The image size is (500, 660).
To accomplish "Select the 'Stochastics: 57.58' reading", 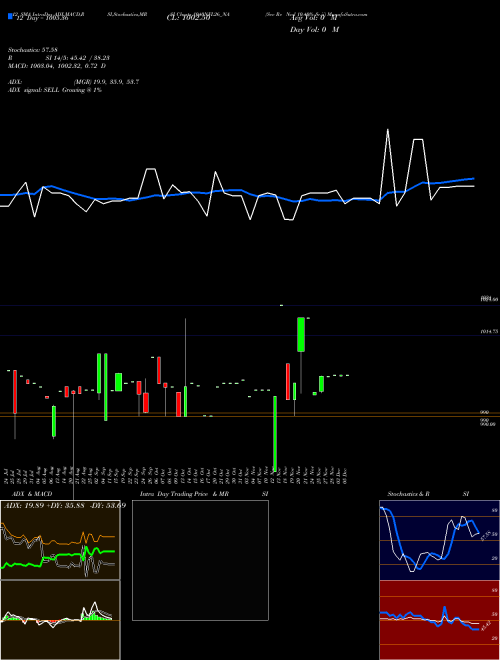I will pyautogui.click(x=33, y=50).
